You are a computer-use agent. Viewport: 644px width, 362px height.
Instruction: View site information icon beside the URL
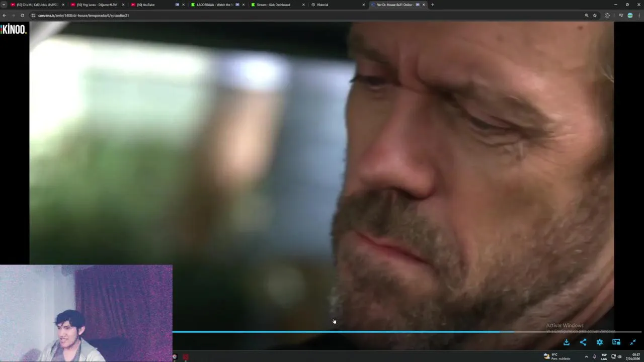coord(33,16)
